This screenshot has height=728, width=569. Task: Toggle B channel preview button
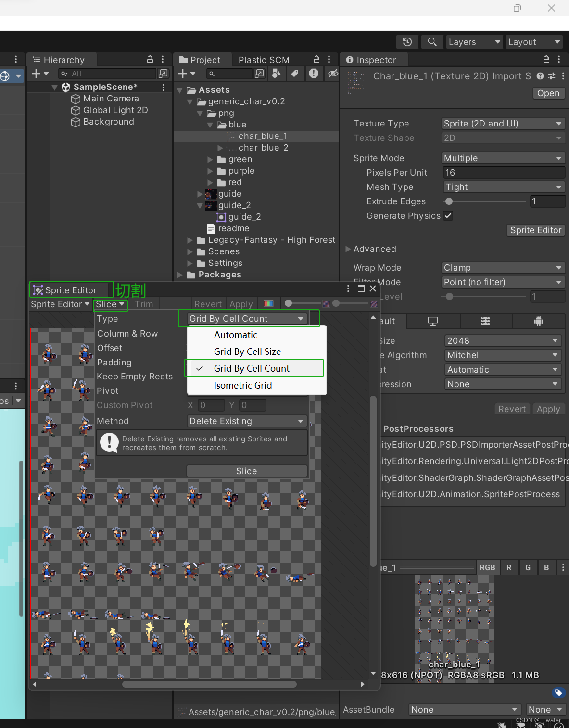546,567
